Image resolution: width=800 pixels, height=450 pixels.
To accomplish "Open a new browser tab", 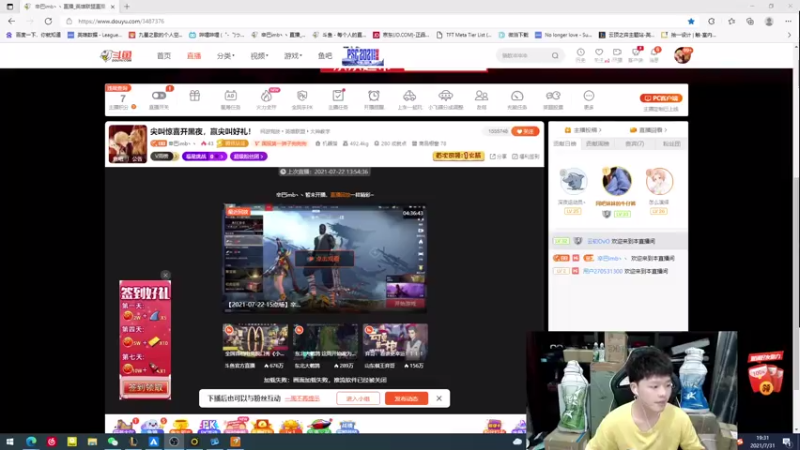I will (127, 7).
